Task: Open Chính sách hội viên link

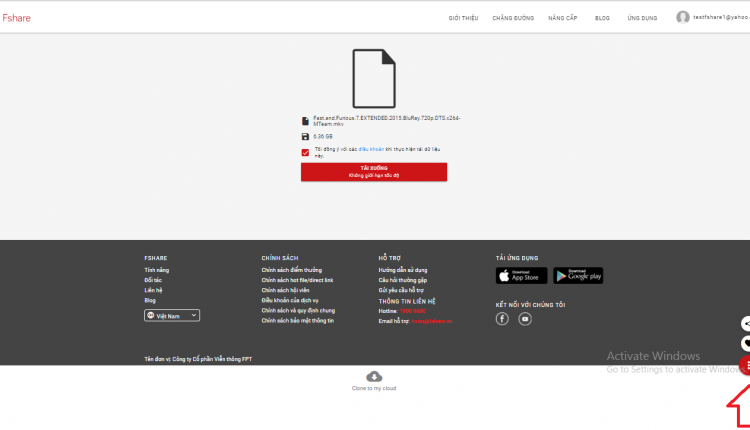Action: pos(286,290)
